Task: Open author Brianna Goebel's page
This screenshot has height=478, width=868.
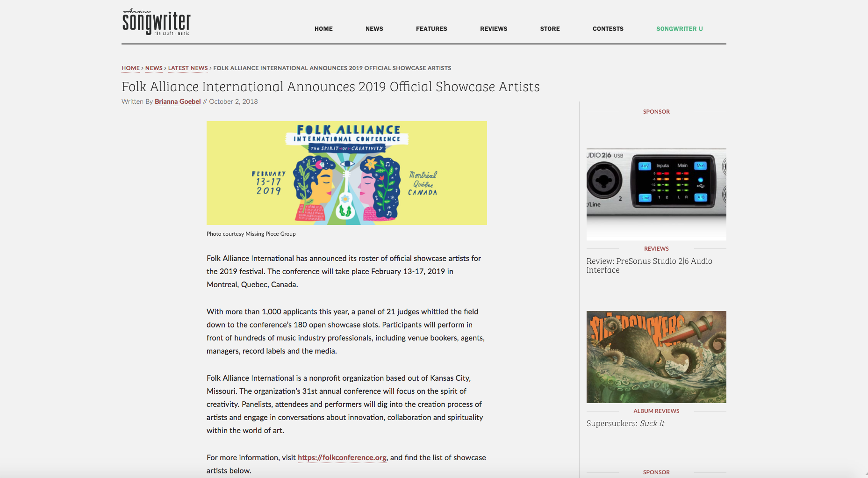Action: (178, 101)
